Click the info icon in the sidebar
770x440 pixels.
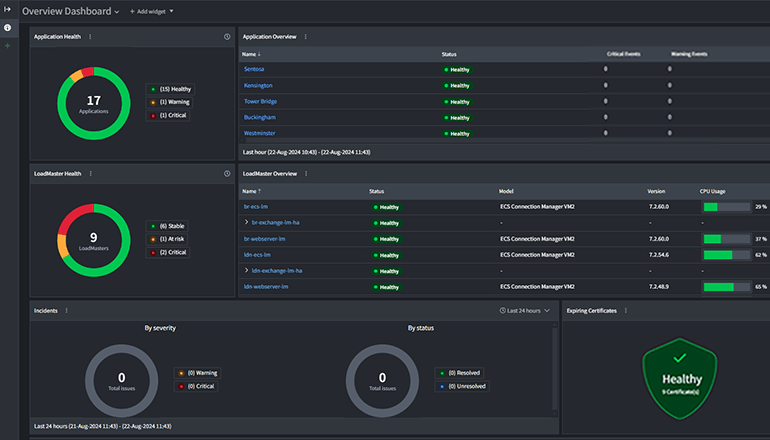(x=8, y=28)
